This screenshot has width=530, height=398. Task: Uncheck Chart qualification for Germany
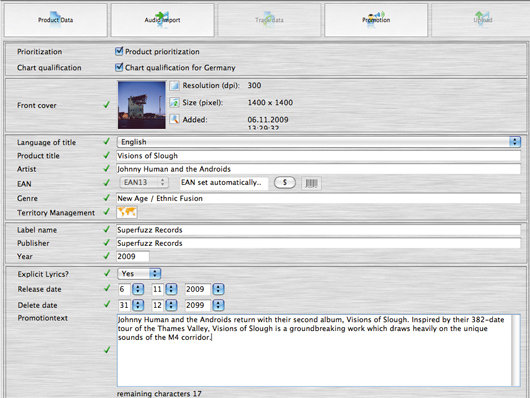tap(119, 67)
